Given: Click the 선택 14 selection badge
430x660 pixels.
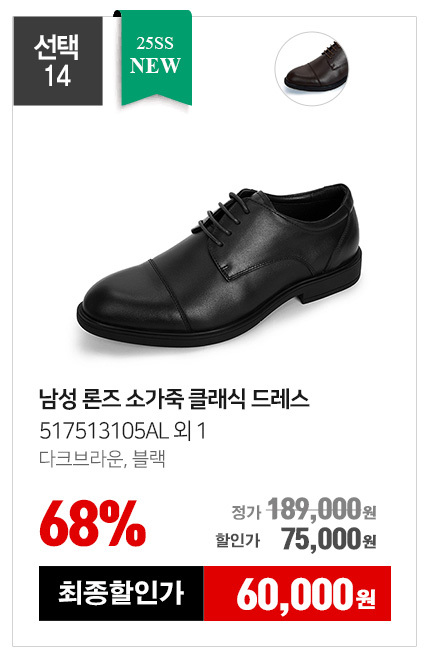Looking at the screenshot, I should 58,61.
